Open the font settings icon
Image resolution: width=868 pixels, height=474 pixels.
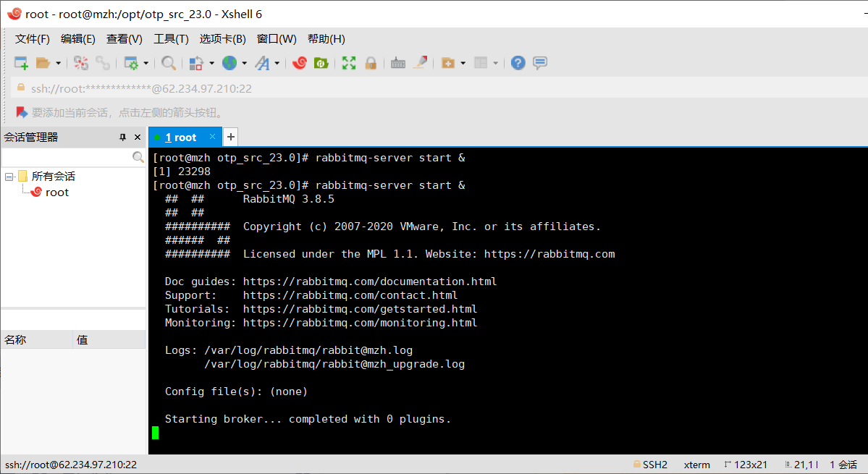(262, 63)
